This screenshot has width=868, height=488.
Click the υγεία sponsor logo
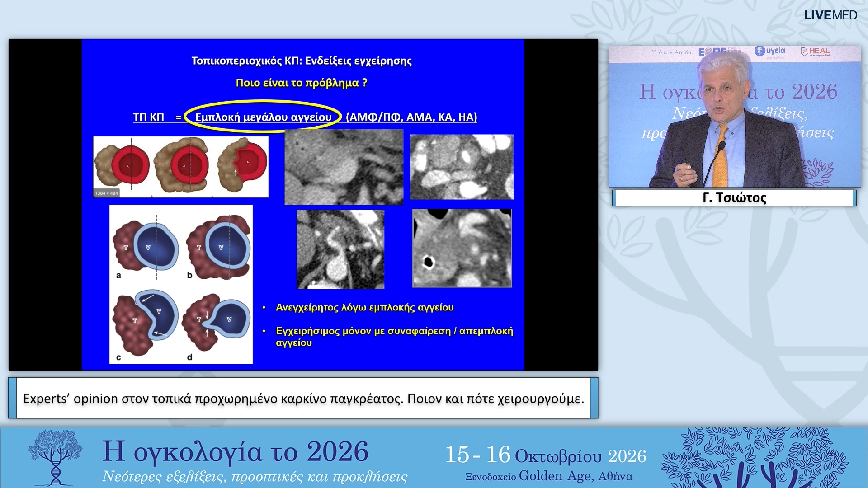pyautogui.click(x=770, y=51)
